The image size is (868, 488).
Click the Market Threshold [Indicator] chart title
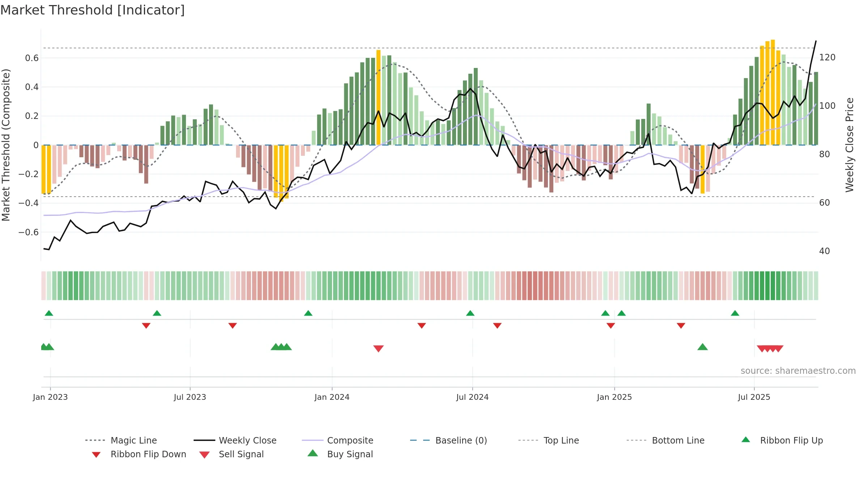(93, 10)
